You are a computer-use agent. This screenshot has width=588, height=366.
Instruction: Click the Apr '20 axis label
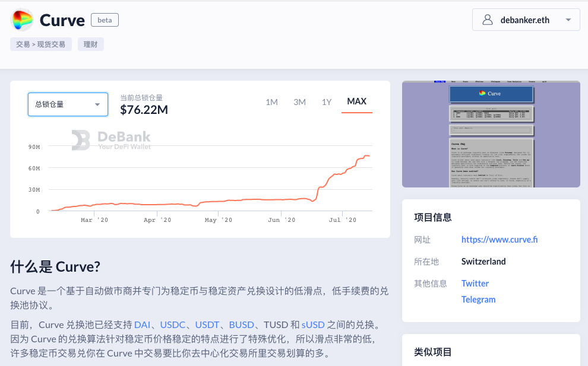click(x=157, y=220)
